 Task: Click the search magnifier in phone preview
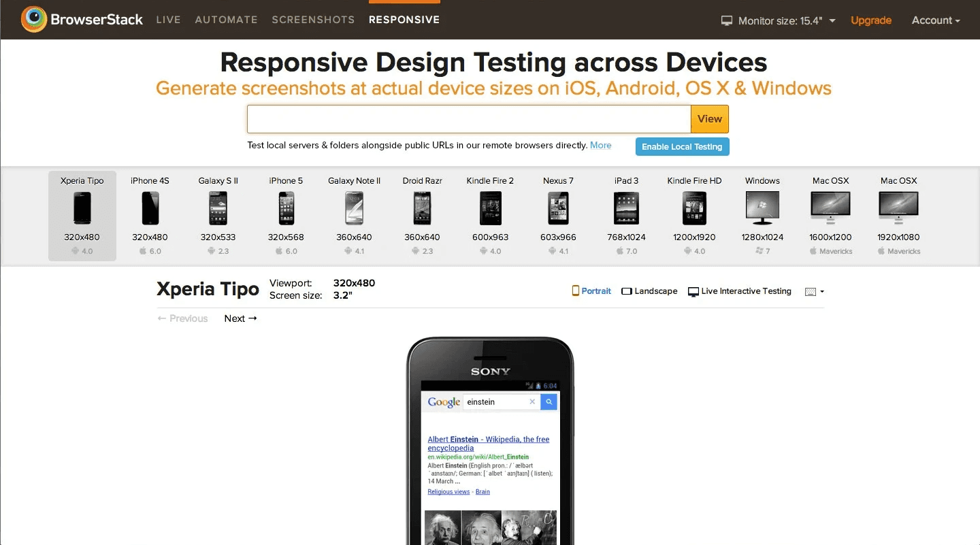tap(549, 402)
